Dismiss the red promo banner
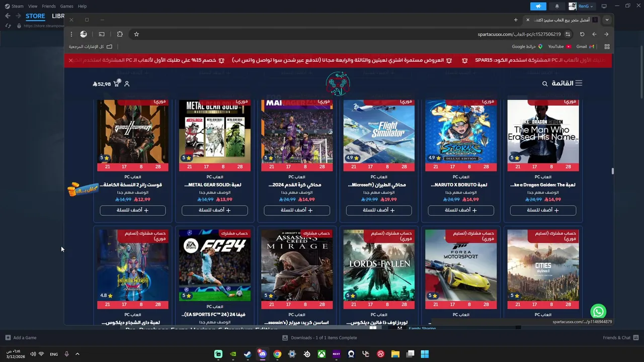The image size is (644, 362). pos(70,60)
